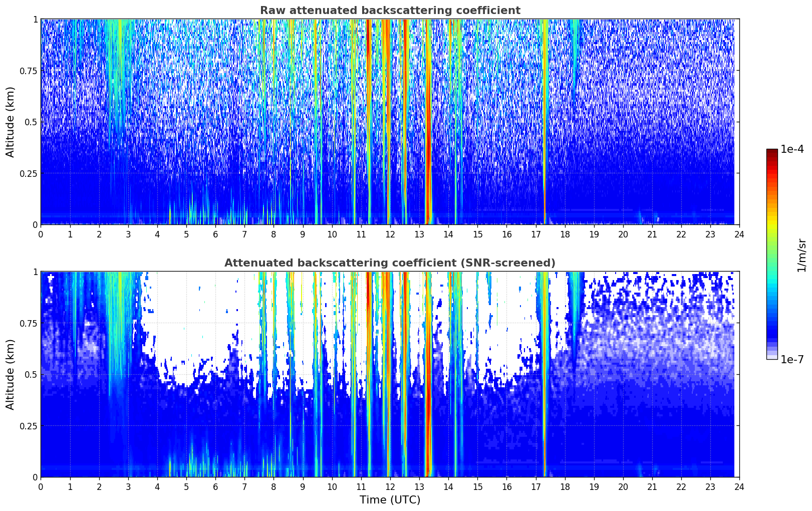Click hour 24 tick on bottom plot's time axis
This screenshot has width=812, height=511.
point(739,486)
